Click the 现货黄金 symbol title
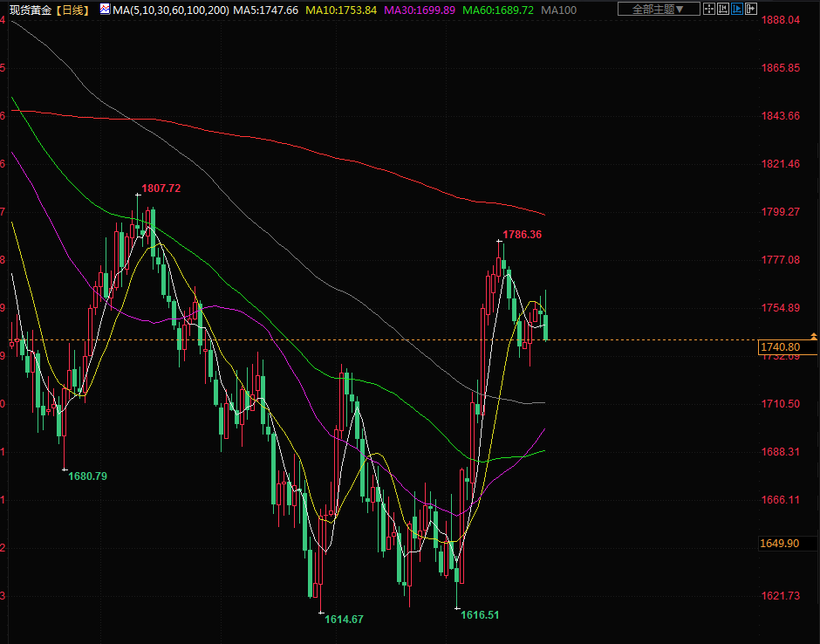Viewport: 820px width, 644px height. [x=29, y=10]
